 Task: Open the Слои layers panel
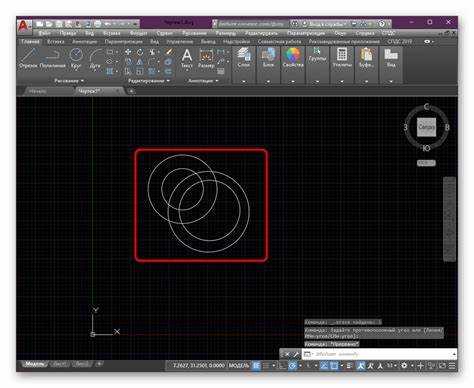(244, 58)
